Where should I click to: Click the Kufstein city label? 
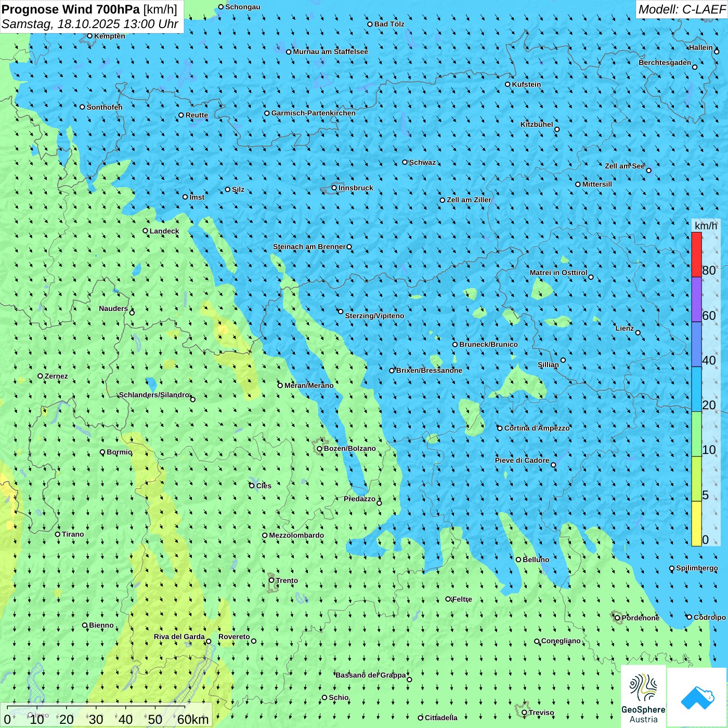(526, 84)
